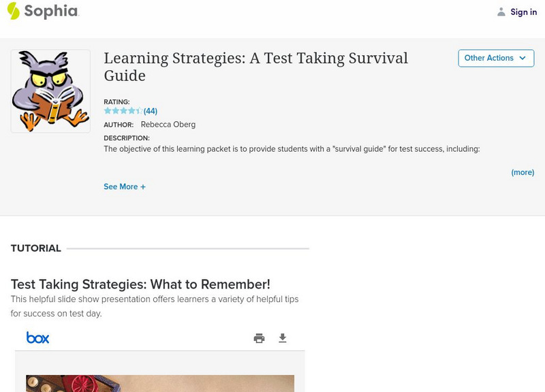Open the Other Actions dropdown
The image size is (545, 392).
tap(495, 59)
